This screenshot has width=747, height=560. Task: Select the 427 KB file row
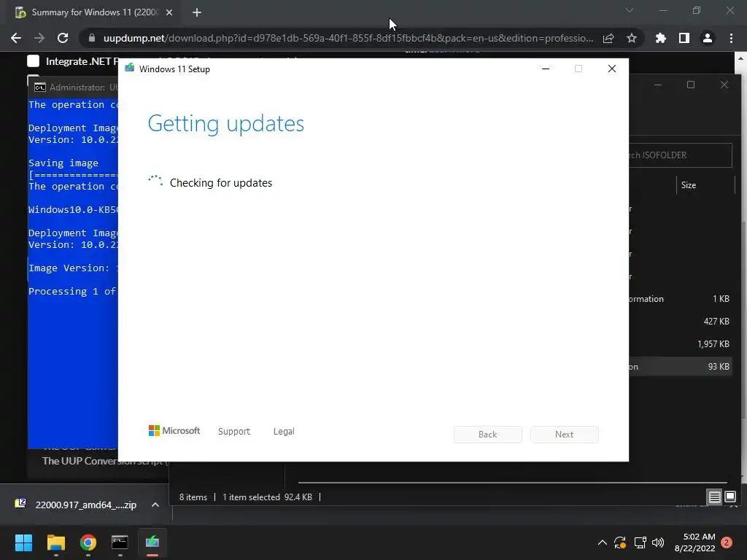[679, 322]
